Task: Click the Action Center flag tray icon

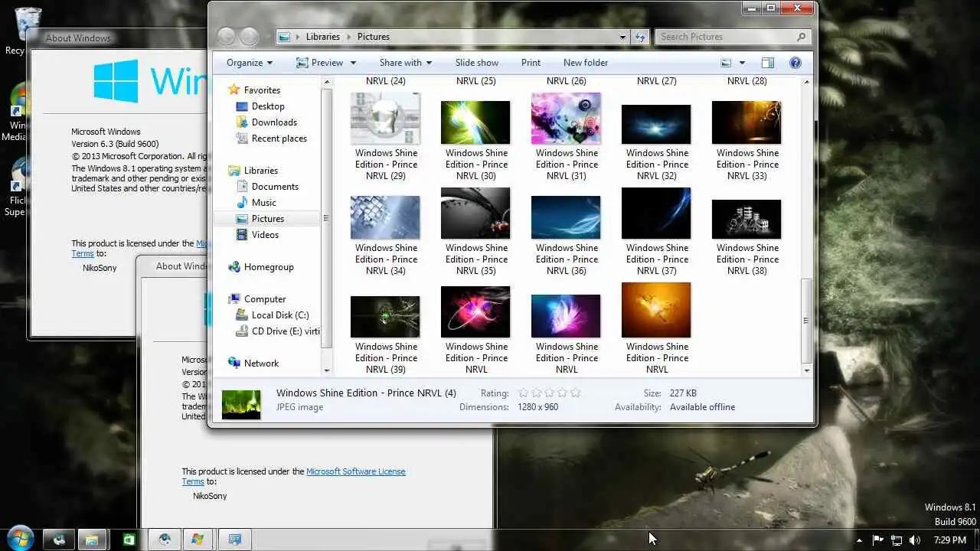Action: click(x=878, y=540)
